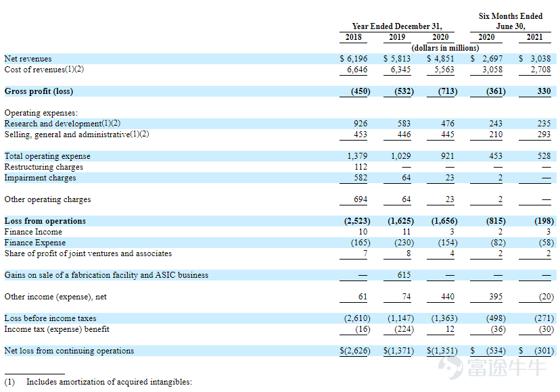Click footnote "Includes amortization of acquired intangibles"
Image resolution: width=560 pixels, height=392 pixels.
pyautogui.click(x=109, y=382)
